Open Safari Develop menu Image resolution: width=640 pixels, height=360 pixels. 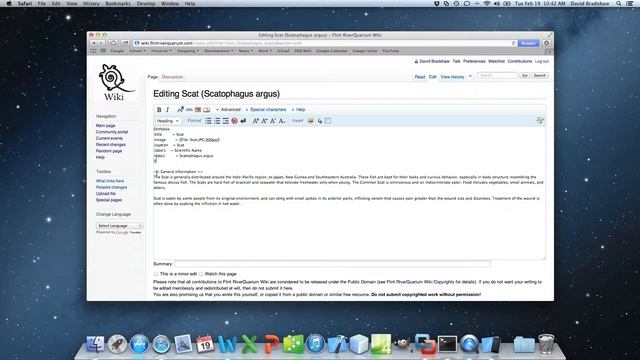tap(146, 3)
